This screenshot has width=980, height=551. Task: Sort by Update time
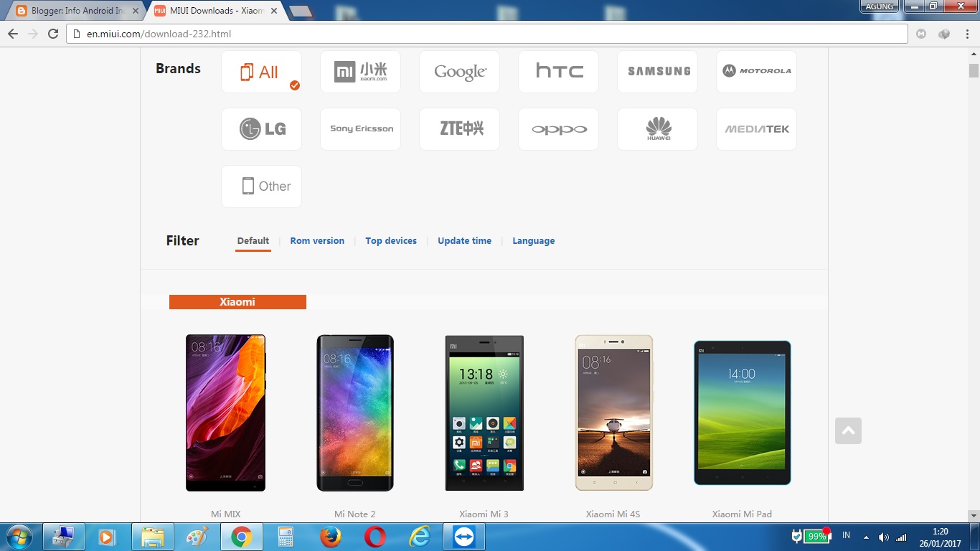pos(464,241)
